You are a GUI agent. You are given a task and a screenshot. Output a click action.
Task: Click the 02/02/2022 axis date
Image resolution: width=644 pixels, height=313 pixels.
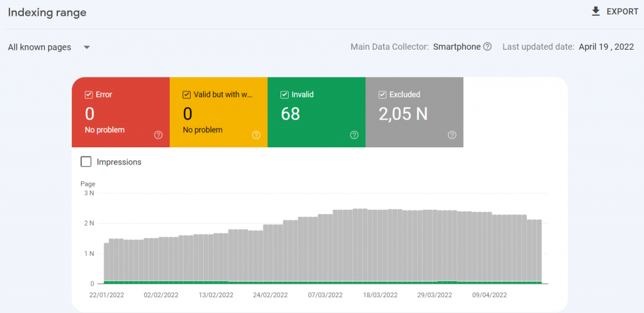(162, 295)
